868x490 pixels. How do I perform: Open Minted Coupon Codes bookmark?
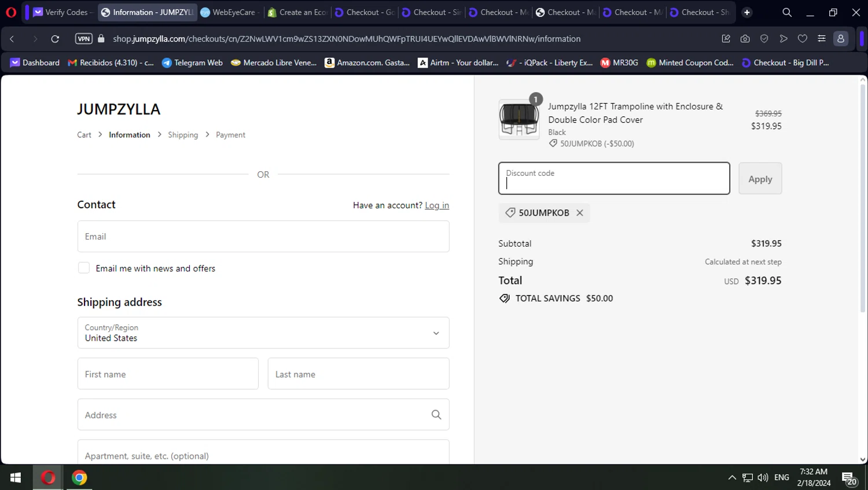click(690, 62)
